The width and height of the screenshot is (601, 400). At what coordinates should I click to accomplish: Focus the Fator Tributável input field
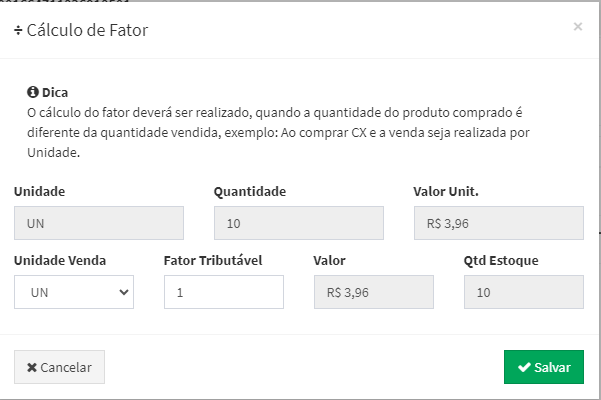(x=223, y=292)
